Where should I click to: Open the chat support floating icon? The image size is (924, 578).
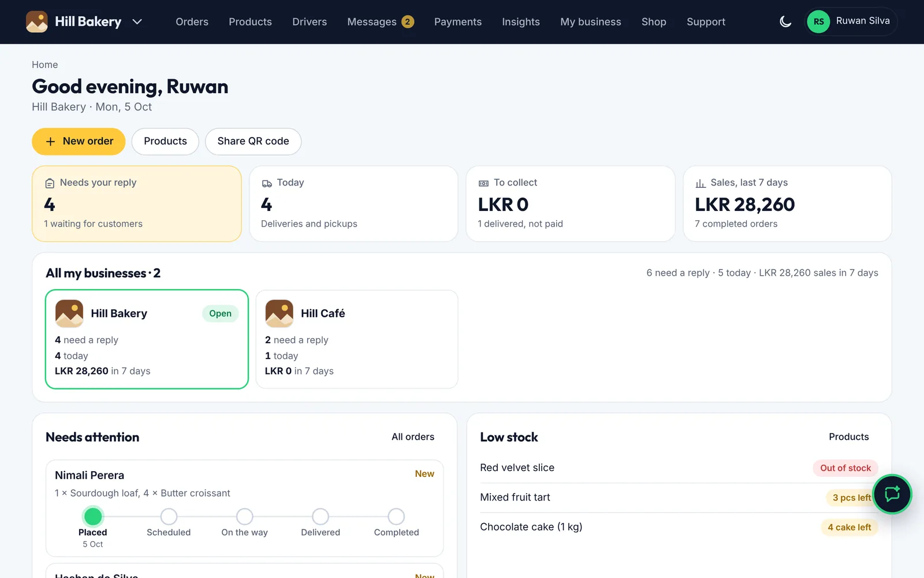892,494
